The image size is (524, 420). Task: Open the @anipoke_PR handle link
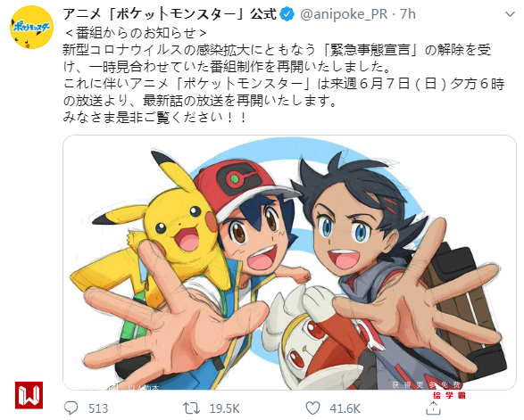tap(344, 14)
